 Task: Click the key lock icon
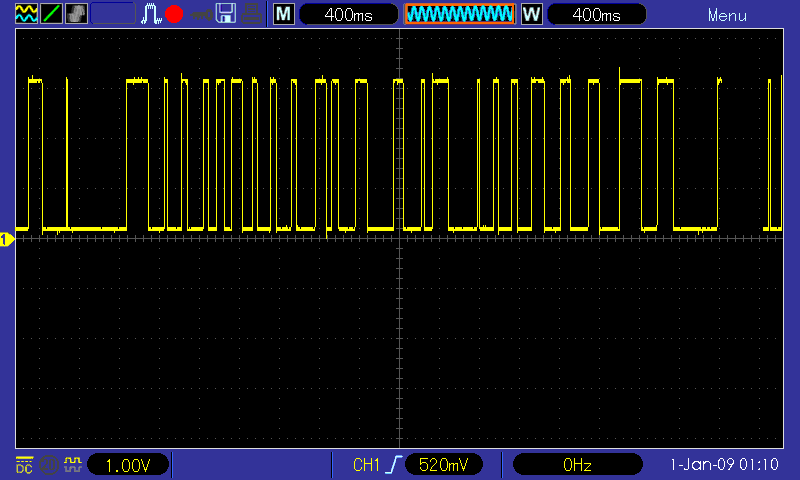click(x=202, y=14)
